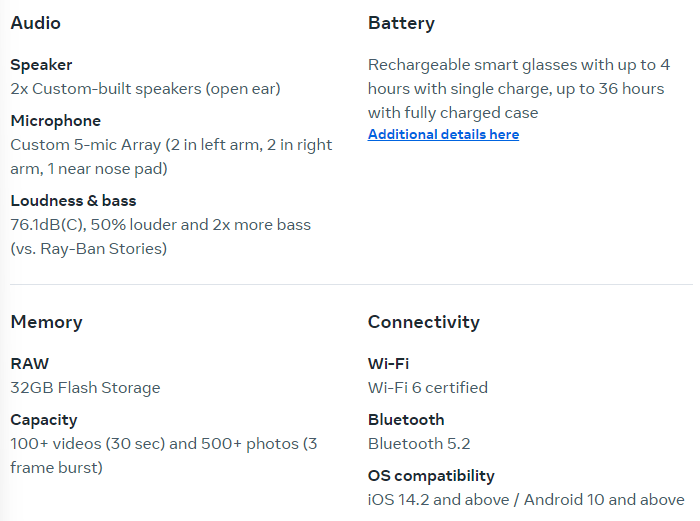This screenshot has width=700, height=521.
Task: Click the "Bluetooth 5.2" value text
Action: click(418, 444)
